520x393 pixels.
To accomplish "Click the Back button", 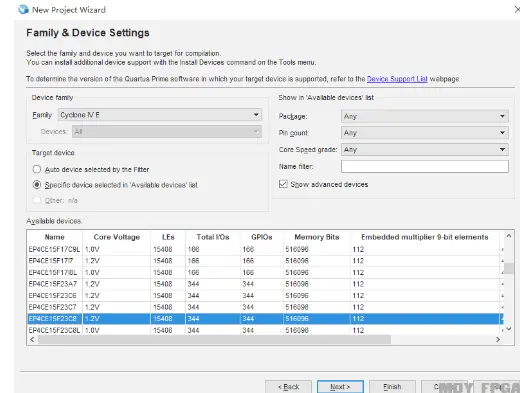I will (x=288, y=387).
